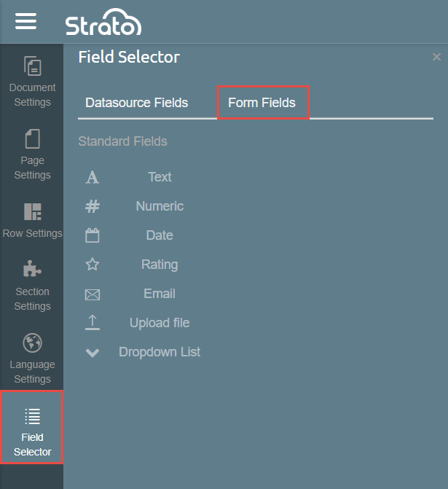
Task: Click the Upload file label
Action: coord(160,323)
